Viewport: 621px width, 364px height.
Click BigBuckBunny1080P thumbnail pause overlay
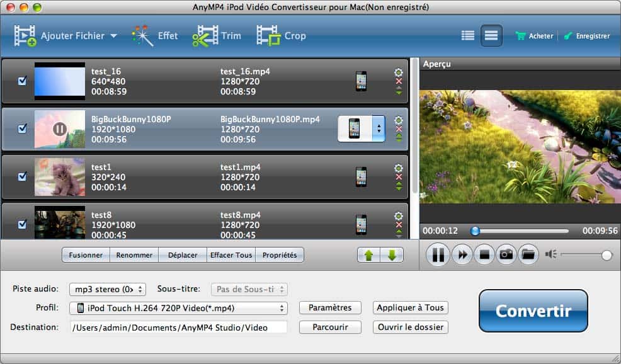click(x=60, y=128)
